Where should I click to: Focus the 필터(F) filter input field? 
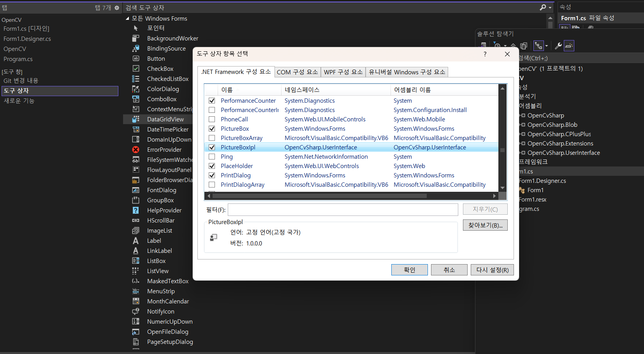[343, 210]
